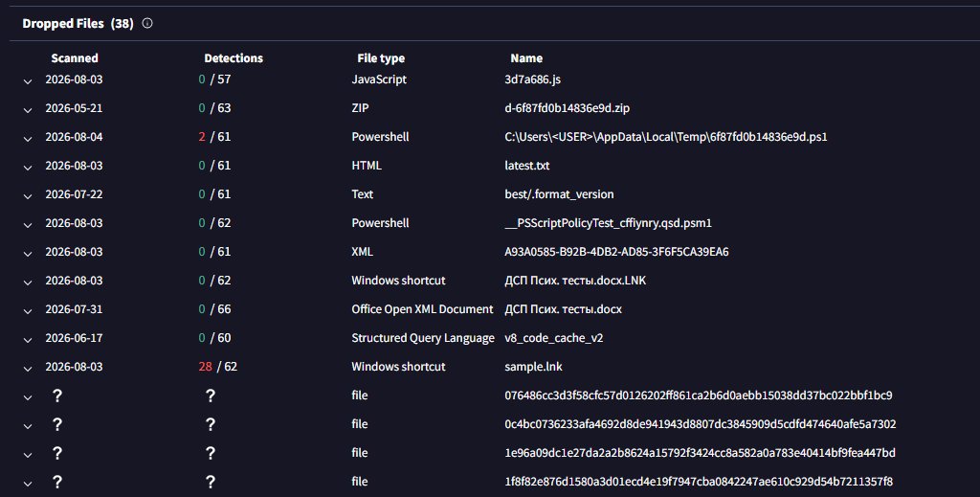
Task: Select hash starting 0c4bc0736233afa4
Action: (700, 424)
